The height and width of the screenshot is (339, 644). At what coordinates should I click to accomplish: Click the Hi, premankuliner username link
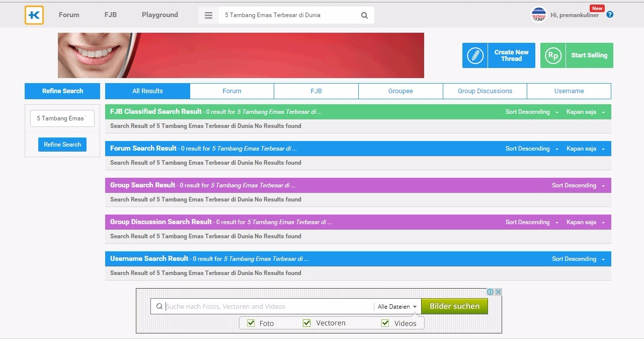point(575,16)
